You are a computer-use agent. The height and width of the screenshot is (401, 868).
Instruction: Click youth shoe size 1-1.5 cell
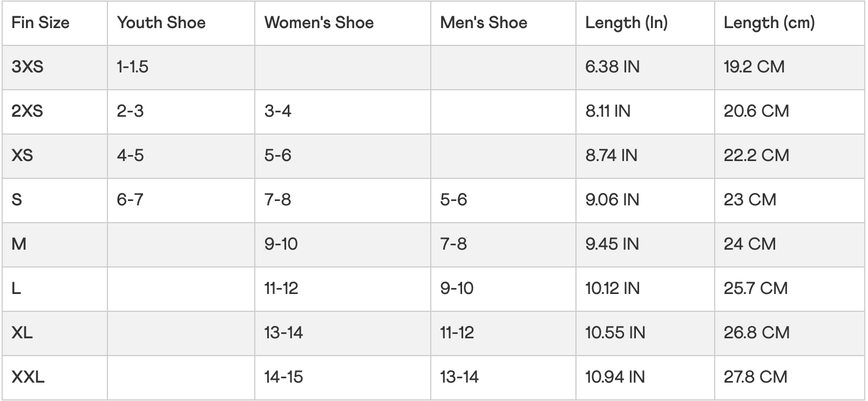[133, 67]
